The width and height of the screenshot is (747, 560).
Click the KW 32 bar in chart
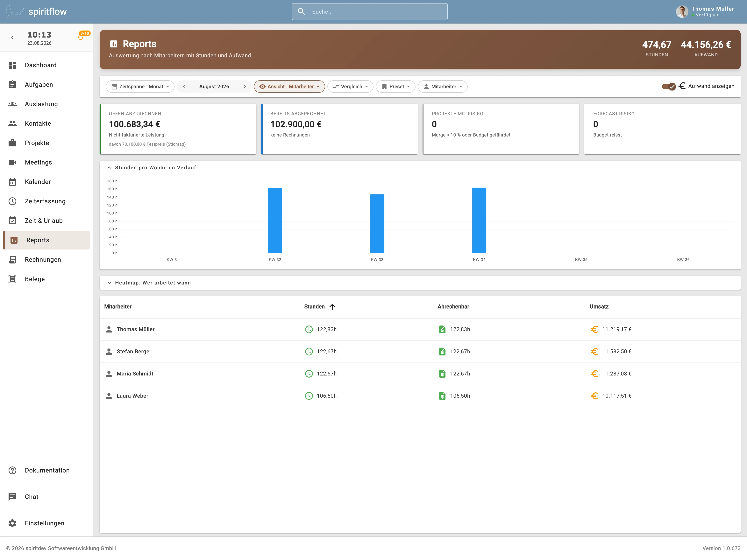pyautogui.click(x=275, y=220)
